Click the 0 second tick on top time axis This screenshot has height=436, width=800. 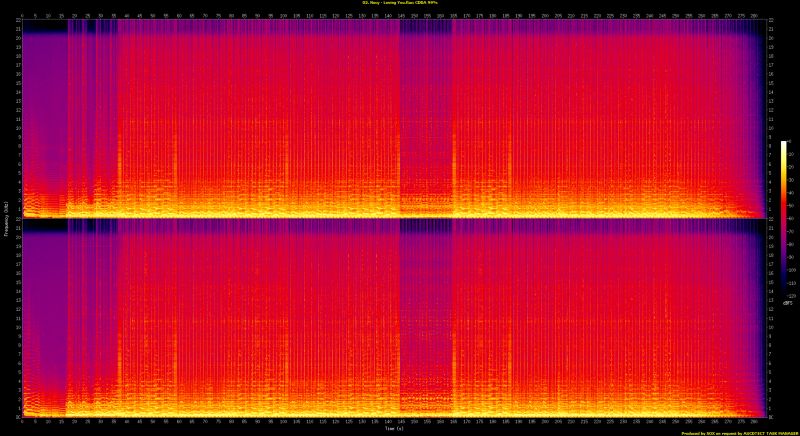pos(21,15)
